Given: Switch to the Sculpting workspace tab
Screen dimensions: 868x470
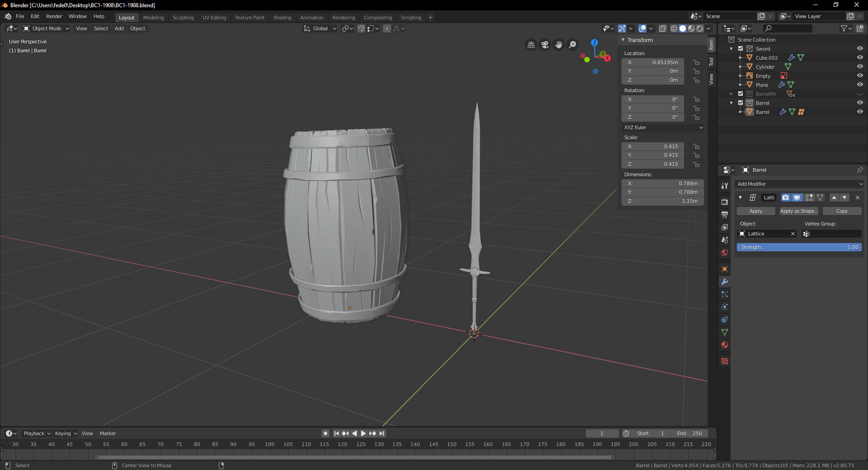Looking at the screenshot, I should tap(183, 18).
